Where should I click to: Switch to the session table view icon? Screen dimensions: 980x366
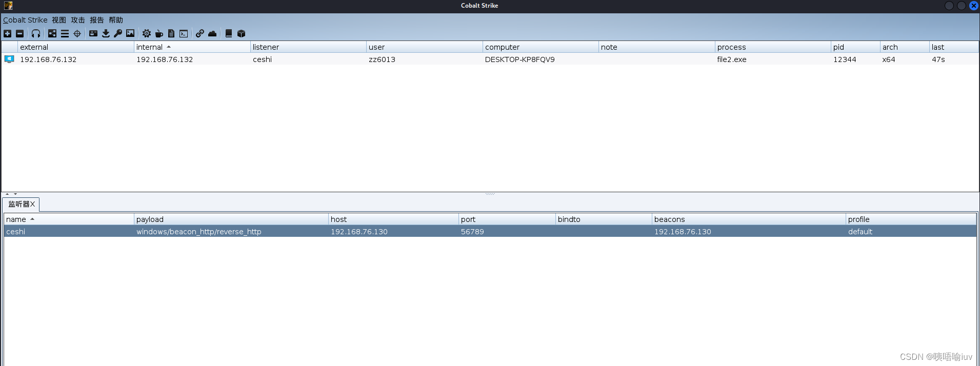tap(65, 33)
